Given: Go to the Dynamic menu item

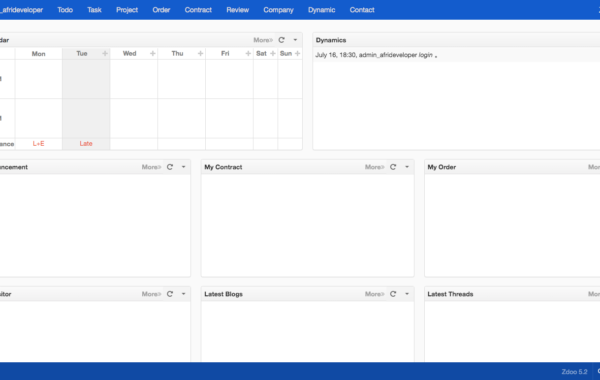Looking at the screenshot, I should click(321, 10).
